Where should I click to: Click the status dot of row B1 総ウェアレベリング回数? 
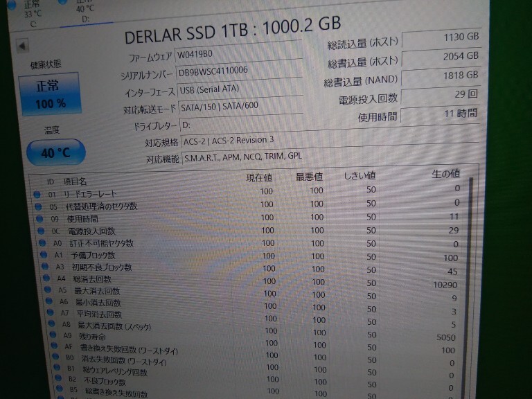tap(57, 367)
